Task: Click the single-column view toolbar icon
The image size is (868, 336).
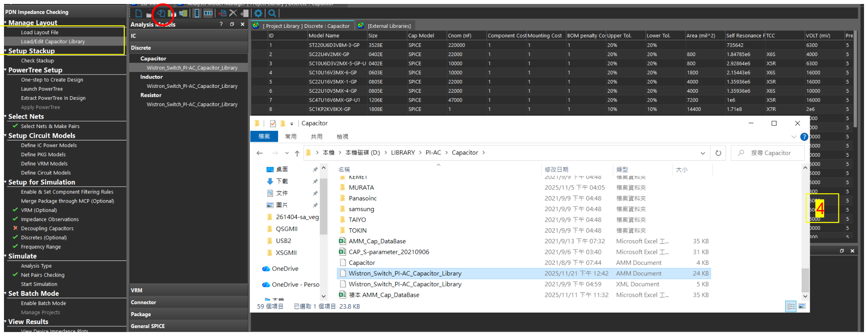Action: (x=197, y=13)
